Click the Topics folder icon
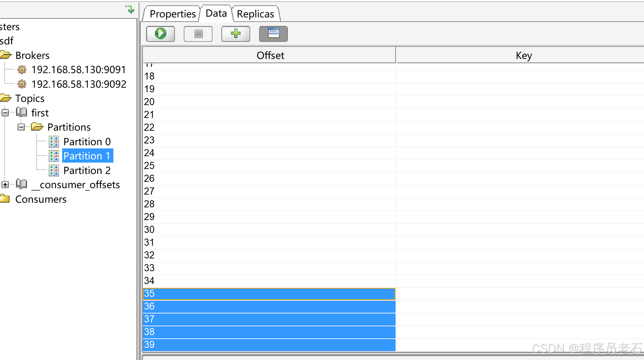The height and width of the screenshot is (360, 644). (x=6, y=98)
